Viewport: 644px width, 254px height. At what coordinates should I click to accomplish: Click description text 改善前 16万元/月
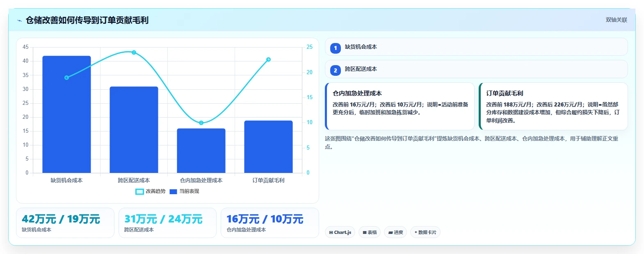(x=354, y=104)
